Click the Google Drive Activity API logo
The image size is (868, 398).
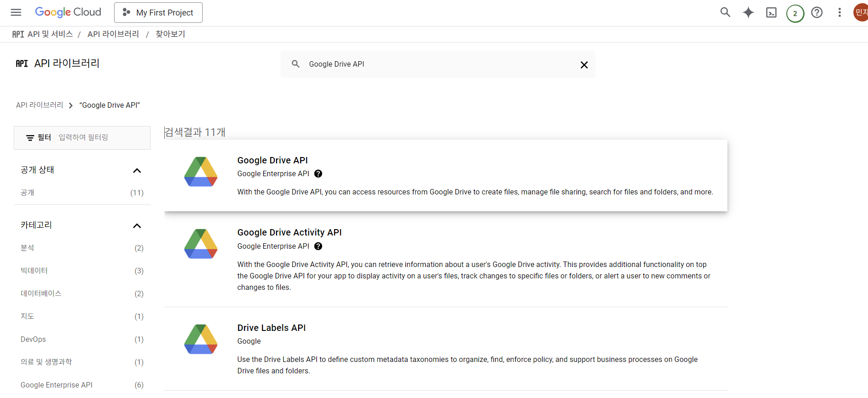(x=201, y=244)
